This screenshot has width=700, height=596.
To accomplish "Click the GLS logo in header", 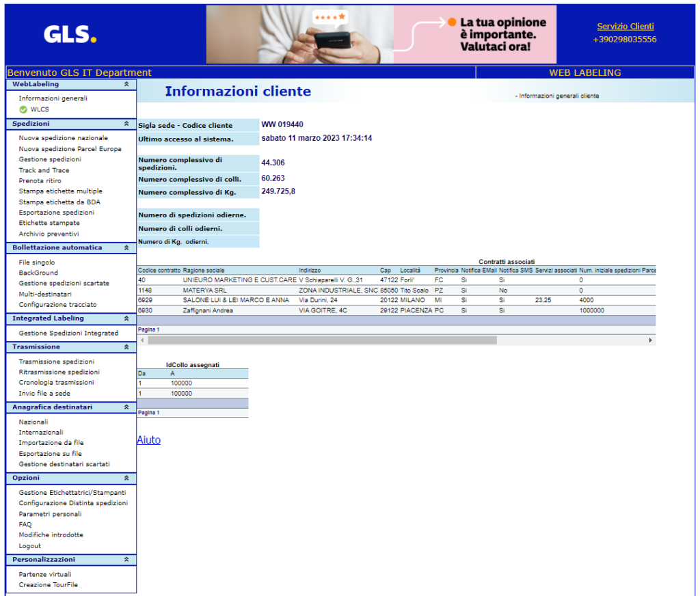I will (70, 34).
